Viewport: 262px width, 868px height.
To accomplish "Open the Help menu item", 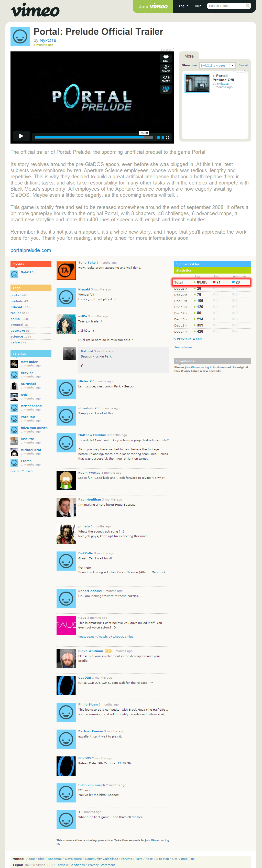I will point(198,6).
